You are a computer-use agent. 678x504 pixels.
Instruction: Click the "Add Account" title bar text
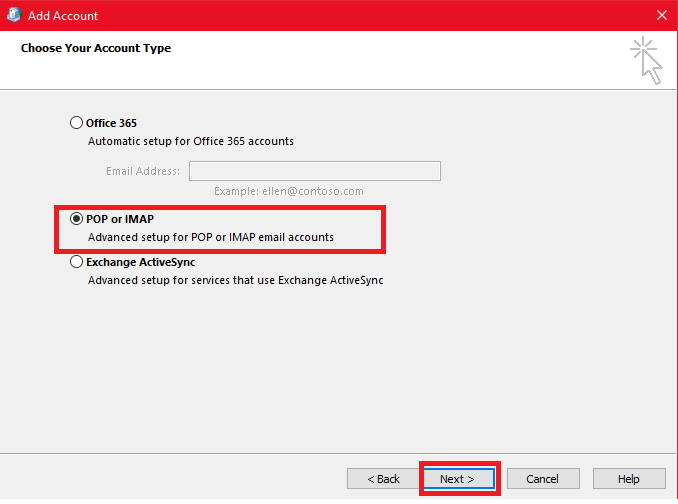(x=64, y=16)
